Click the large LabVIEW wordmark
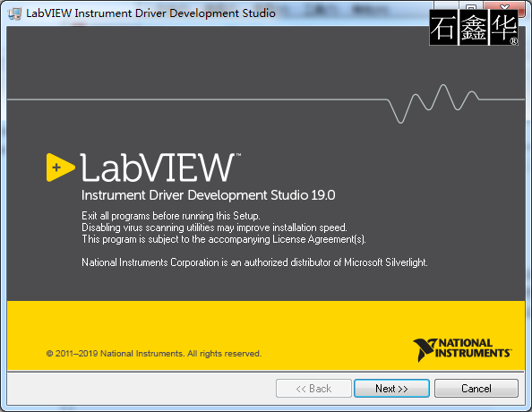This screenshot has width=532, height=412. 159,167
